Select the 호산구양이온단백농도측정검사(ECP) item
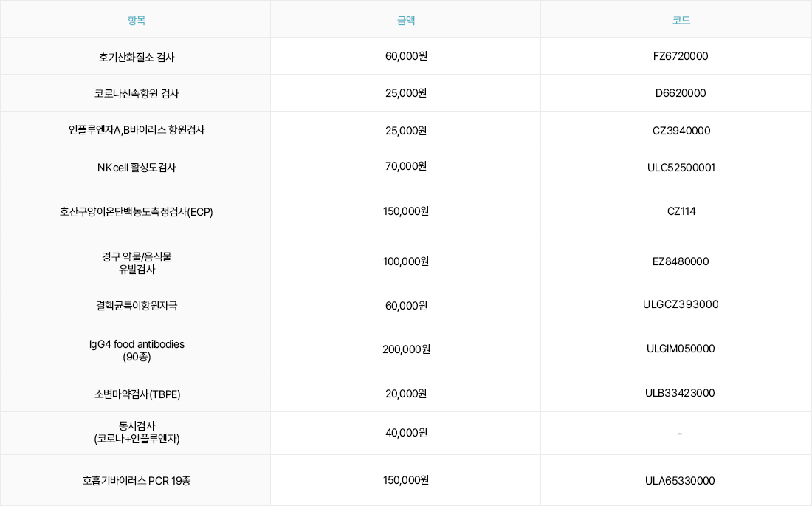Viewport: 812px width, 506px height. pyautogui.click(x=137, y=211)
